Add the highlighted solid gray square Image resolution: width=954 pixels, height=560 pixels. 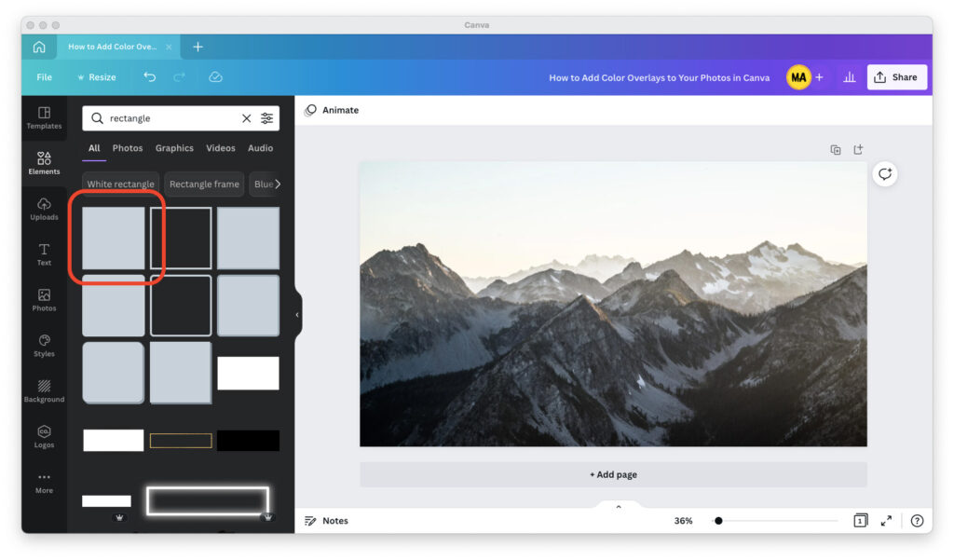pyautogui.click(x=114, y=238)
